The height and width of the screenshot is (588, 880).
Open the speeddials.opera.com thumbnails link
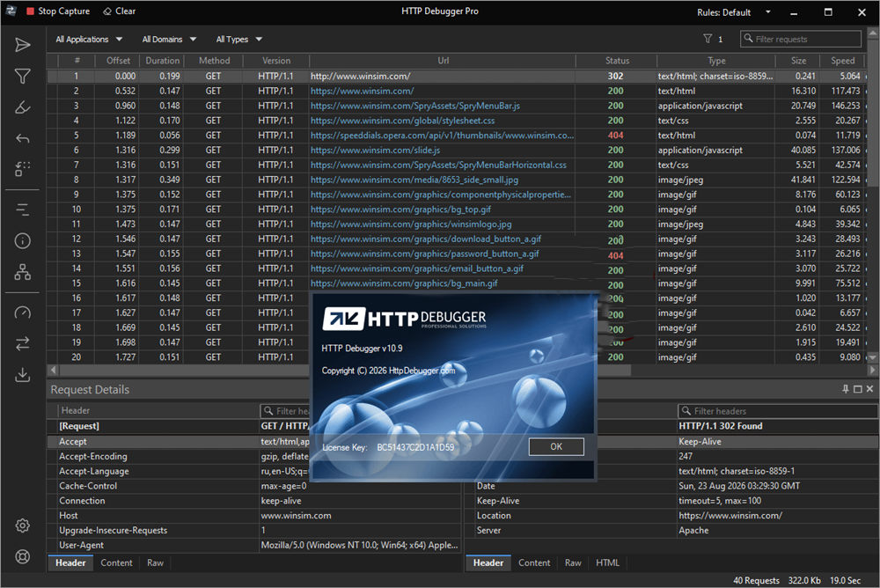point(442,136)
